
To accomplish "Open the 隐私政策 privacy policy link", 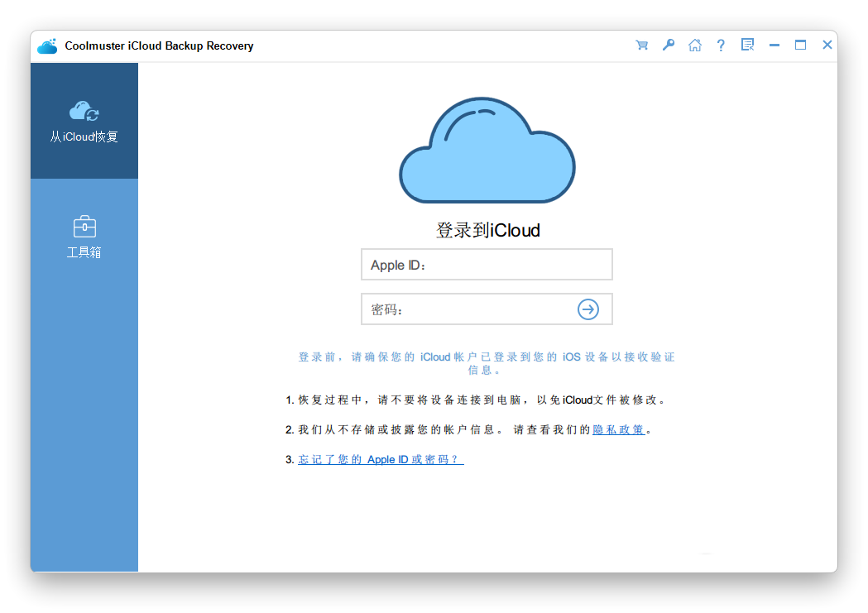I will point(619,430).
